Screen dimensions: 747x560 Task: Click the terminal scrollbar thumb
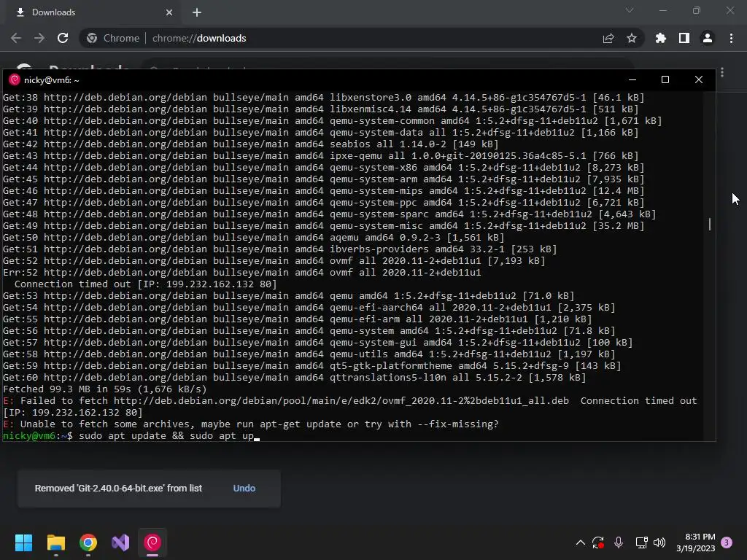(709, 224)
